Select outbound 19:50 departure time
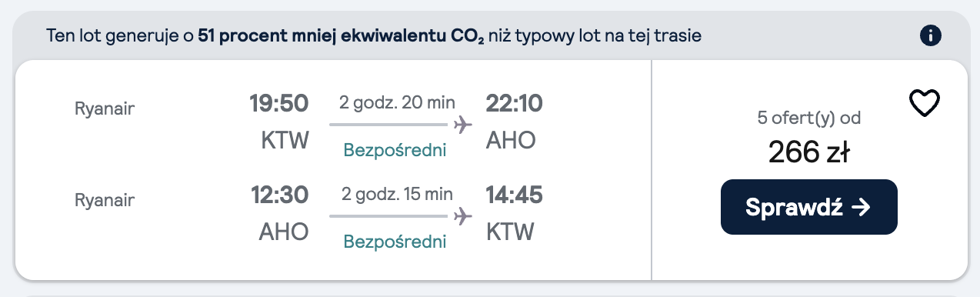 pyautogui.click(x=278, y=103)
